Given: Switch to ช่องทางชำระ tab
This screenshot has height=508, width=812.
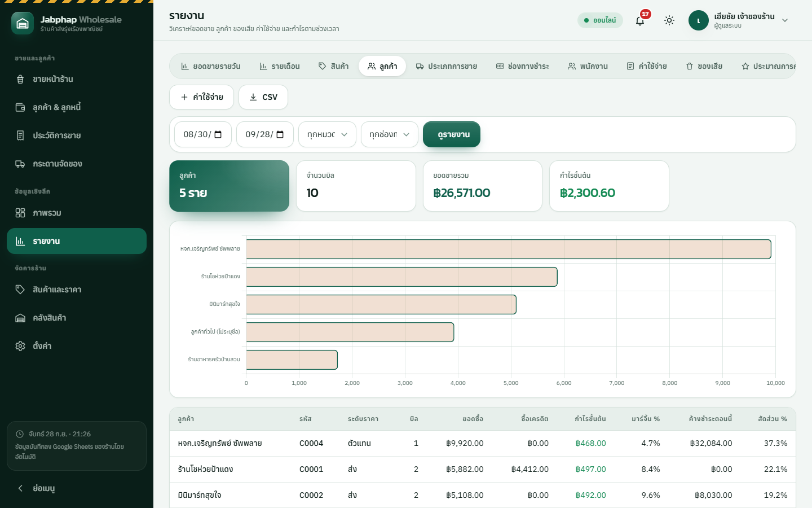Looking at the screenshot, I should (523, 66).
